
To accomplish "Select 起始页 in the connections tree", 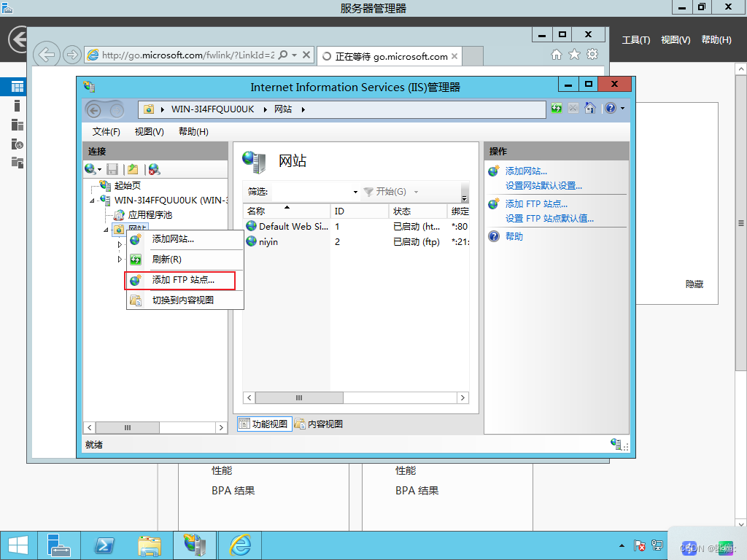I will point(127,186).
